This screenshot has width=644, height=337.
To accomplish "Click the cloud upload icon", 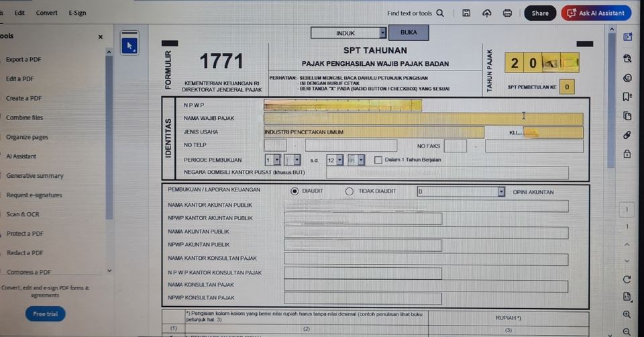I will pos(487,13).
